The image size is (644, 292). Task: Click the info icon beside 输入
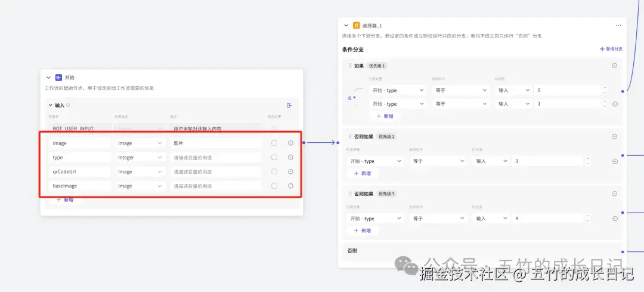coord(68,105)
